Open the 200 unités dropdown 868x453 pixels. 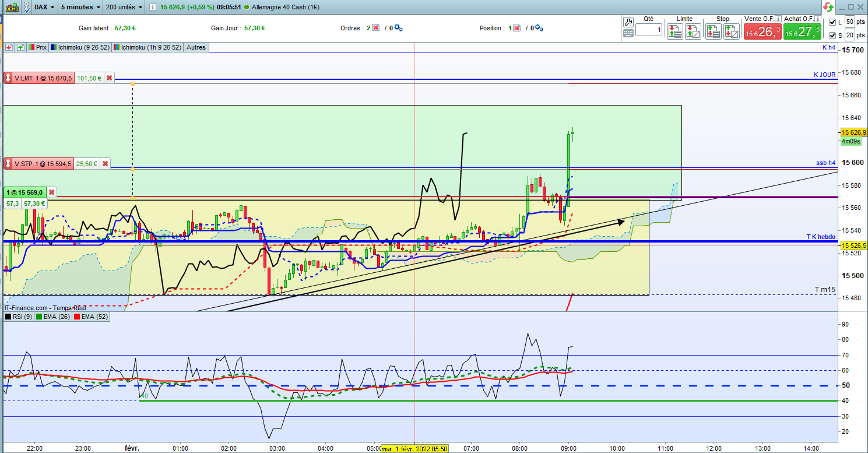click(x=124, y=7)
